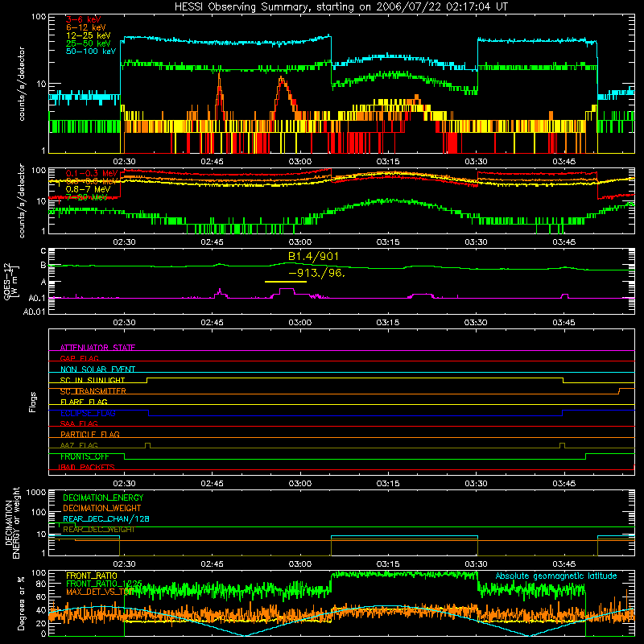
Task: Click the GOES-12 axis label
Action: pos(10,282)
